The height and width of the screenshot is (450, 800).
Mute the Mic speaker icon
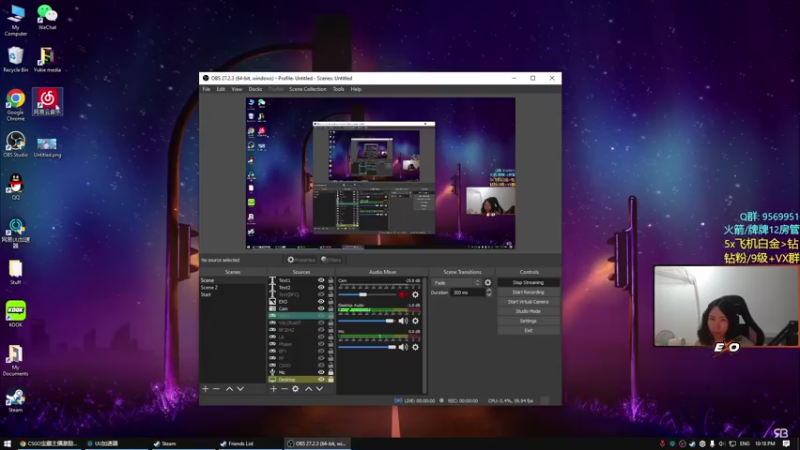(x=403, y=347)
